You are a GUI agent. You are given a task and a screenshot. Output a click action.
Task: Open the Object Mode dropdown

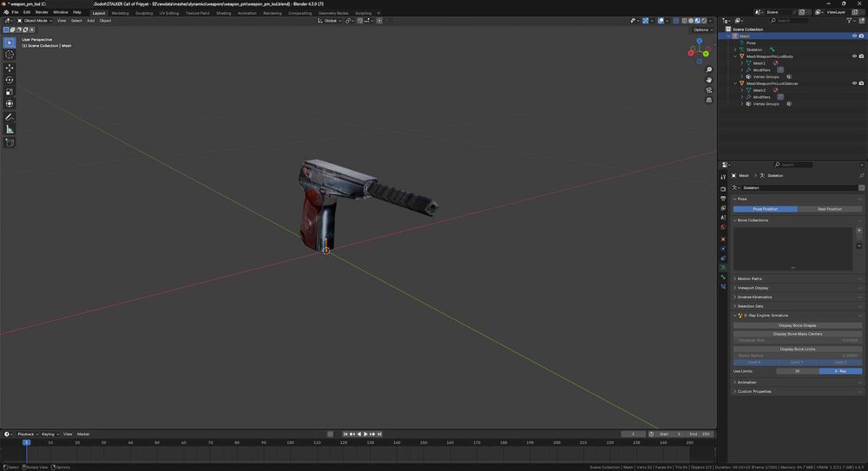pos(35,21)
